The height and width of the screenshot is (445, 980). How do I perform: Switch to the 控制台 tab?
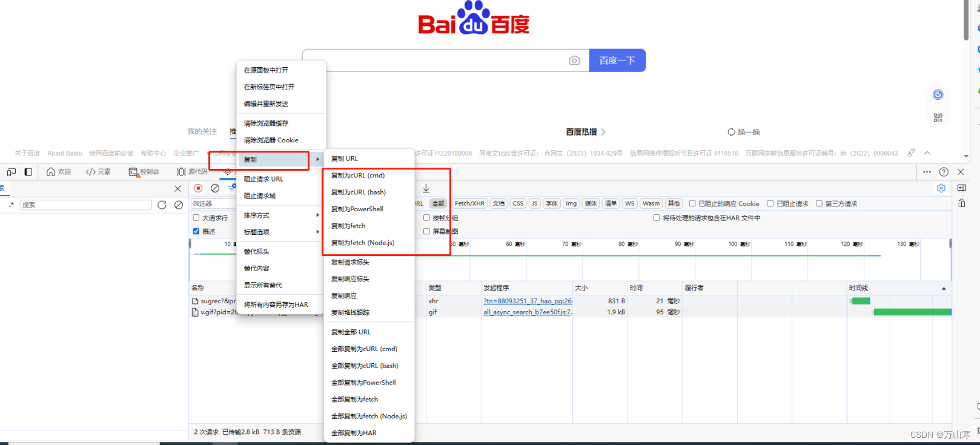click(x=144, y=172)
